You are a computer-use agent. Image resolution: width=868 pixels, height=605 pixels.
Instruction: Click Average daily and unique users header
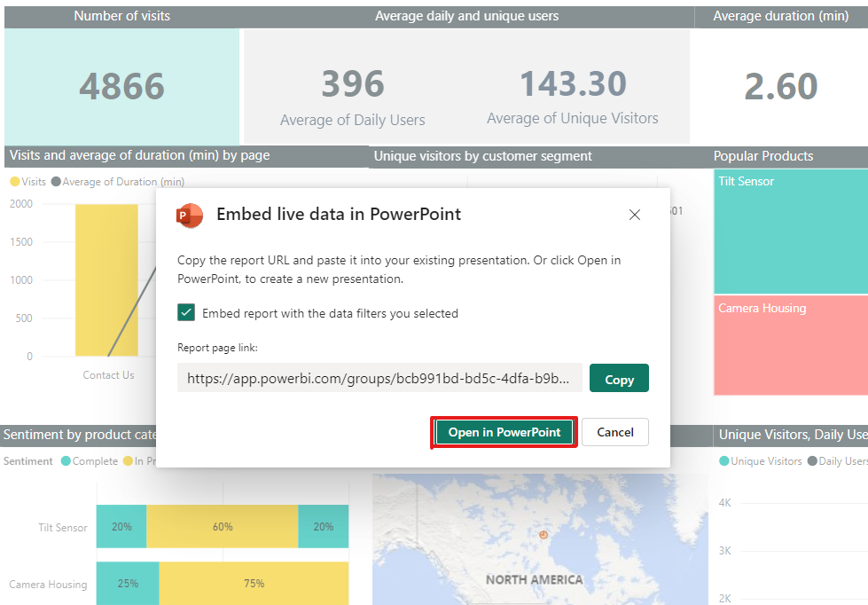pos(466,16)
